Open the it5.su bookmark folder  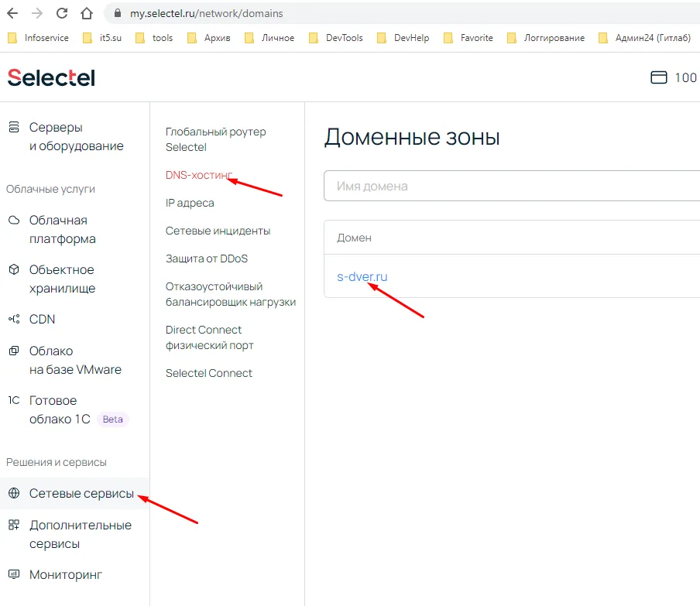coord(102,38)
